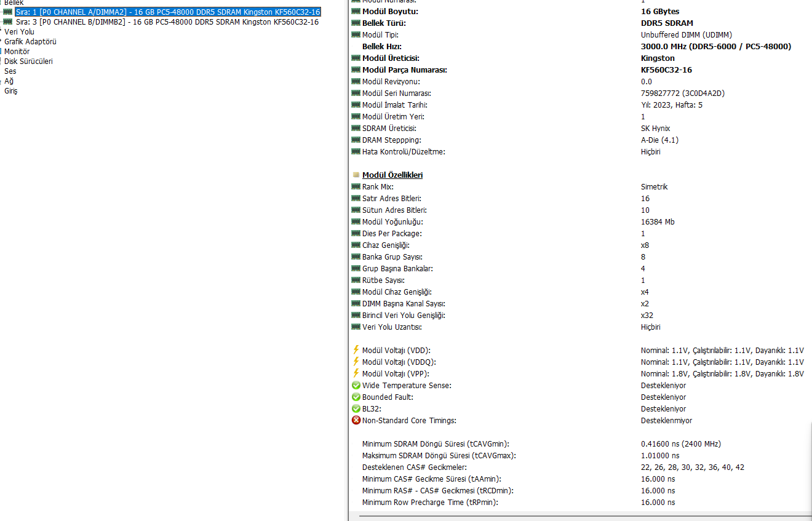Open Grafik Adaptörü in the tree
This screenshot has height=521, width=812.
30,42
